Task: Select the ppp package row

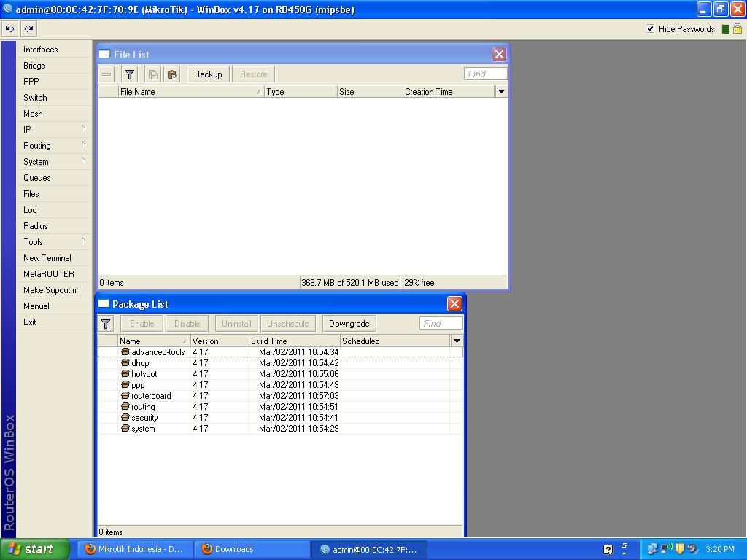Action: pyautogui.click(x=280, y=385)
